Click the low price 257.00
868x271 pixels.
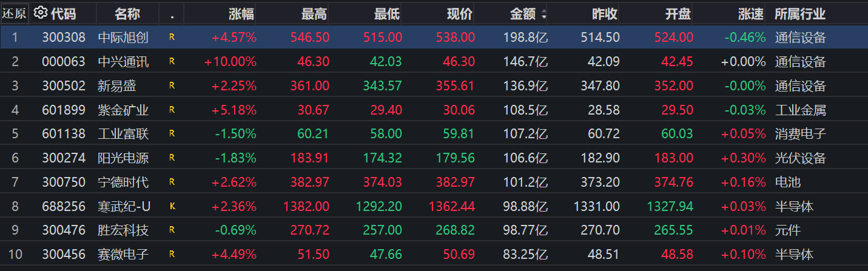coord(383,230)
